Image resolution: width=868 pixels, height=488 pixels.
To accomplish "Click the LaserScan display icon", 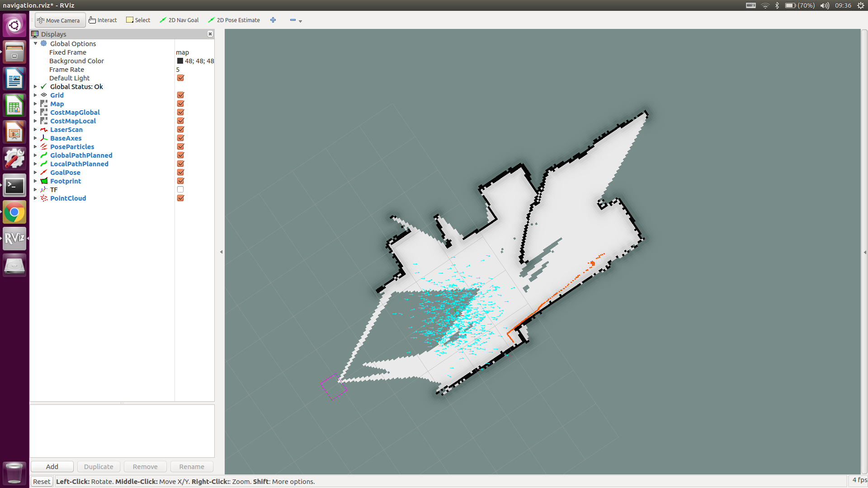I will tap(44, 129).
